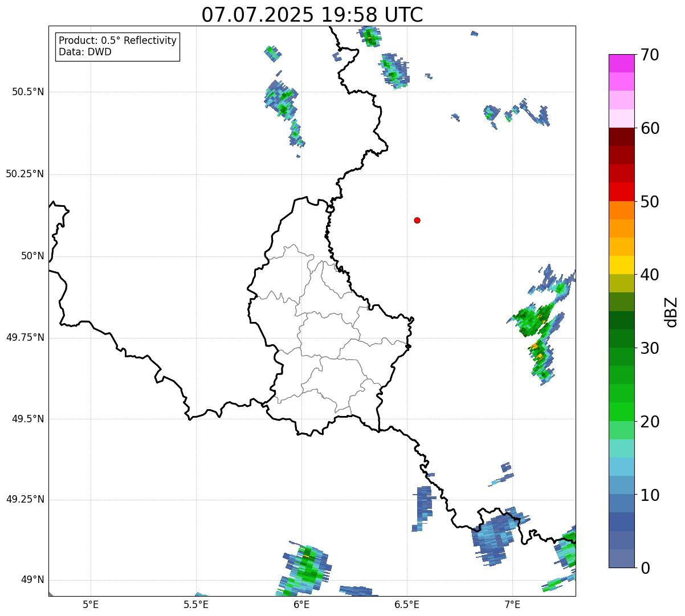This screenshot has height=616, width=685.
Task: Click the "dBZ" colorbar label
Action: pos(672,312)
